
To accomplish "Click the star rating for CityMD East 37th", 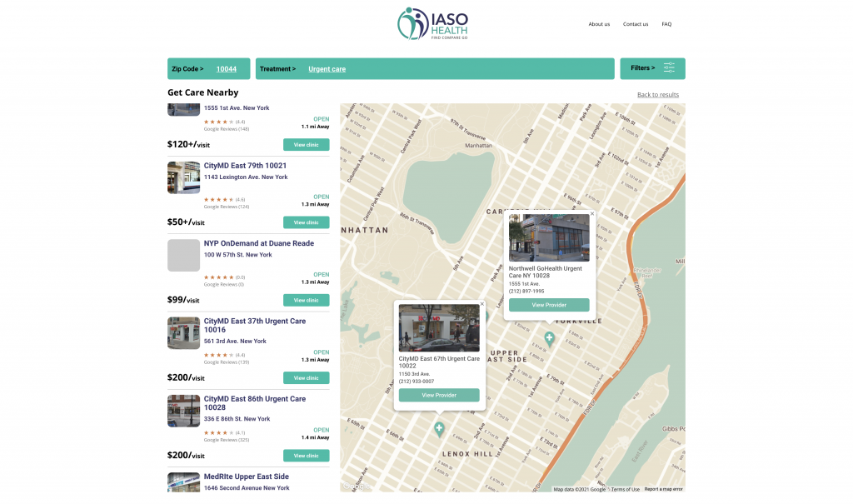I will pos(219,356).
